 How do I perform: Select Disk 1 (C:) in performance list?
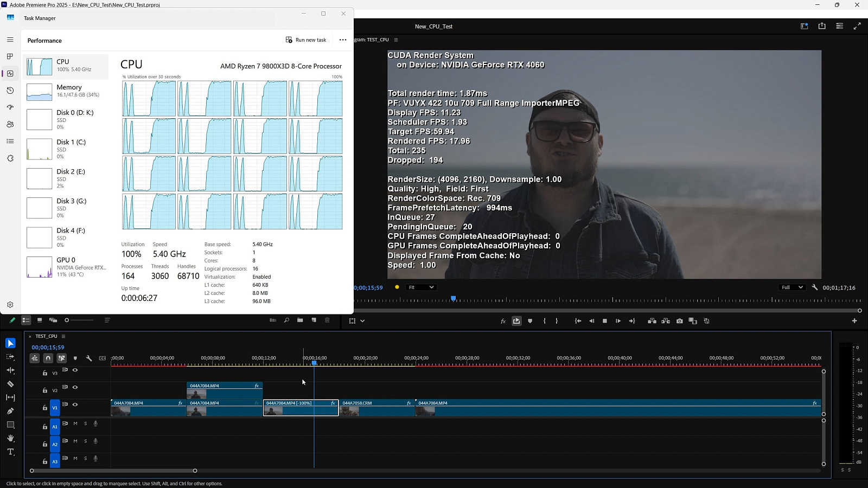coord(66,149)
